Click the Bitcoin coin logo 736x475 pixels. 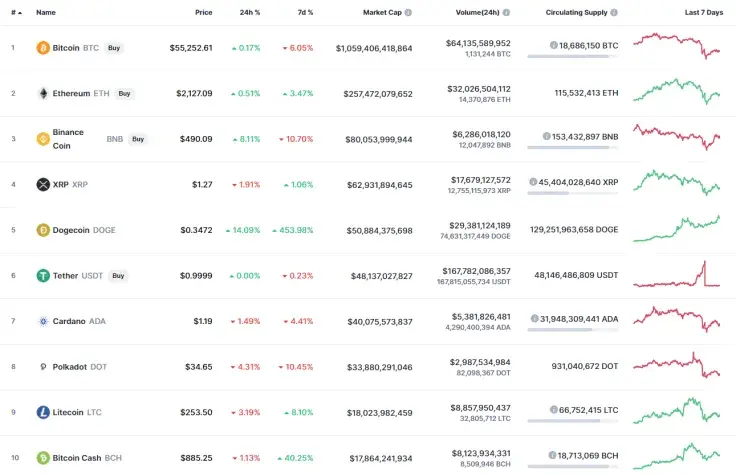pos(43,48)
